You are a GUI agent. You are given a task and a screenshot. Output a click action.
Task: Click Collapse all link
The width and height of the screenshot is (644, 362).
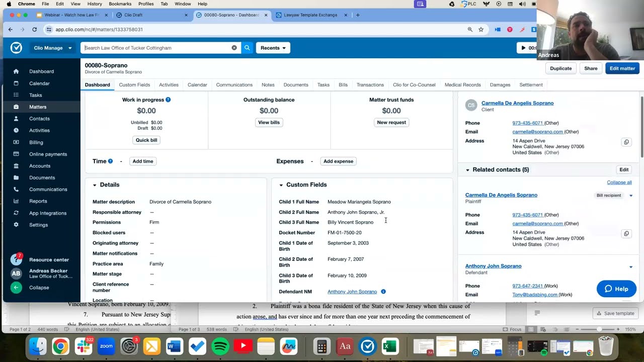(619, 183)
